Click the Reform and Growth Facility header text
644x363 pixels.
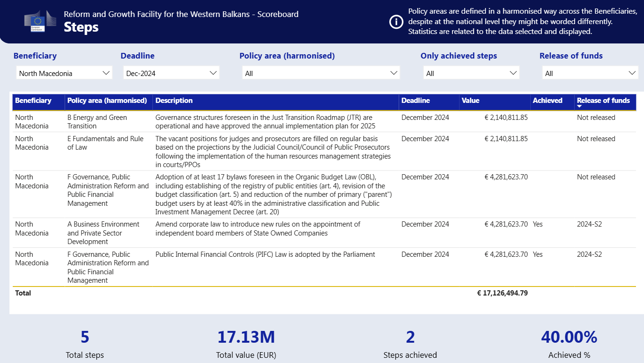point(181,14)
